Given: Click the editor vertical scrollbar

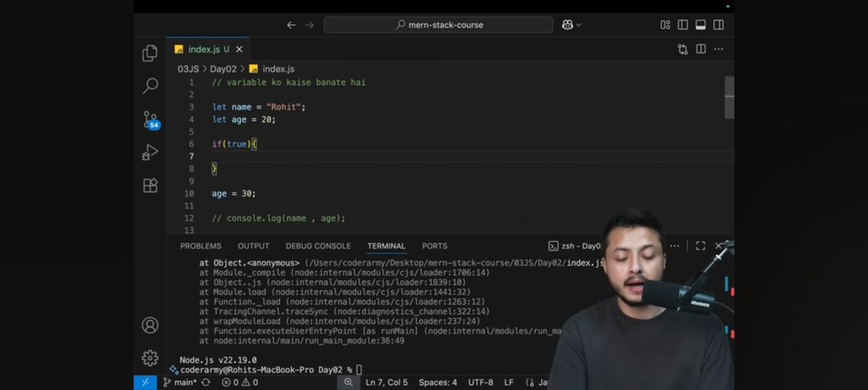Looking at the screenshot, I should 729,98.
